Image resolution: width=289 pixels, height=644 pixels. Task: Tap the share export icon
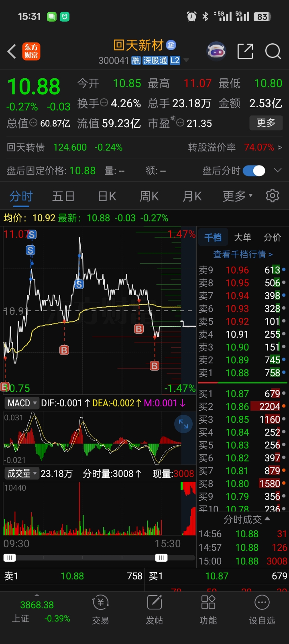[245, 51]
